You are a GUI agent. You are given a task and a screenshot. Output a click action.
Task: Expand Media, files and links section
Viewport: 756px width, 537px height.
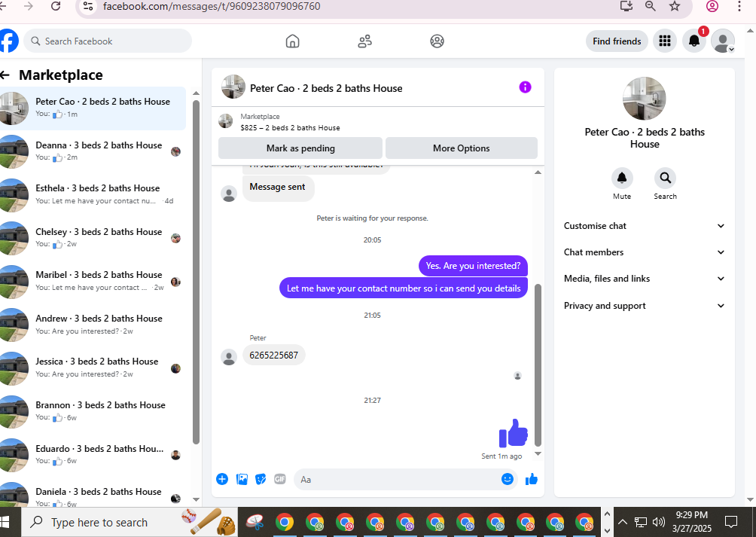pos(644,279)
